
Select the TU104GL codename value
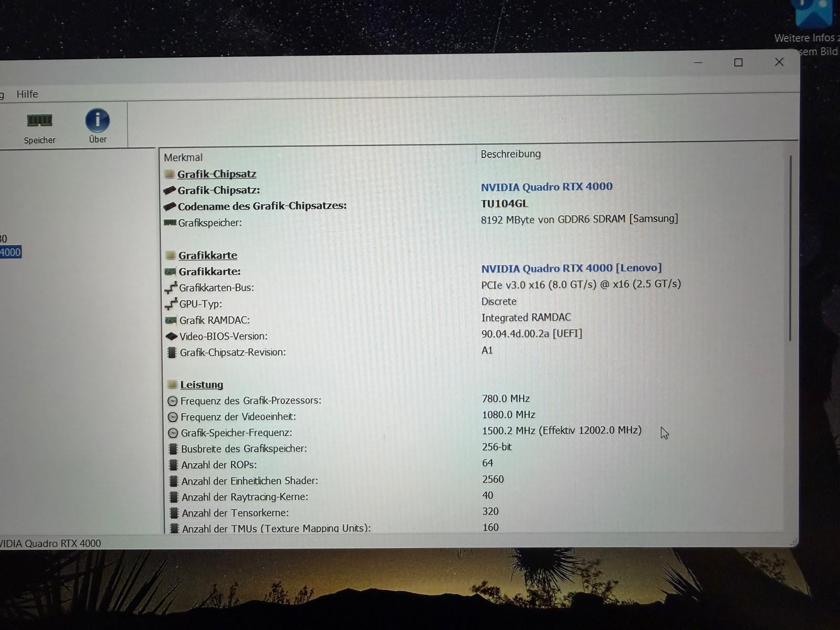click(505, 204)
